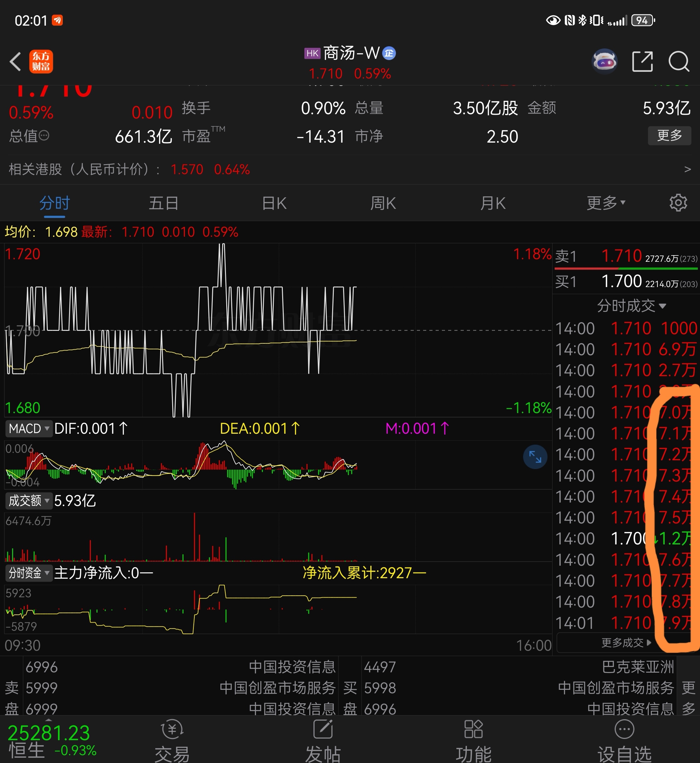The width and height of the screenshot is (700, 763).
Task: Tap the MACD histogram chart
Action: [x=278, y=465]
